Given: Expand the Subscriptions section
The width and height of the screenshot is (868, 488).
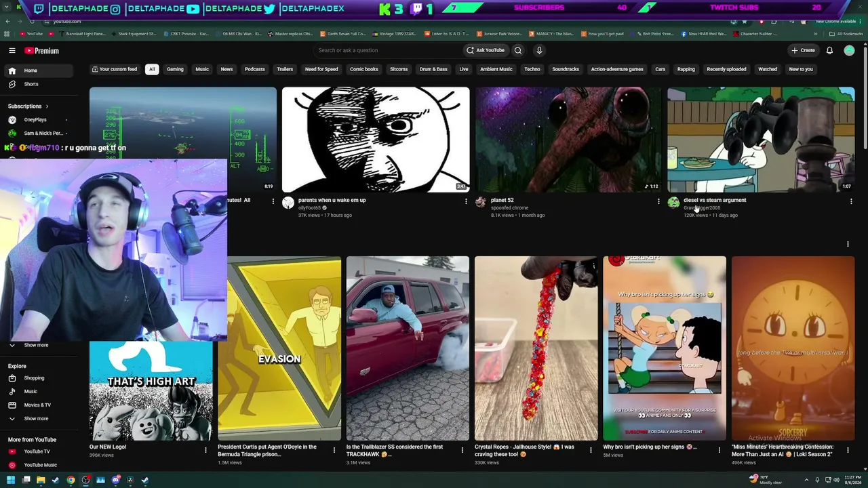Looking at the screenshot, I should pyautogui.click(x=27, y=106).
